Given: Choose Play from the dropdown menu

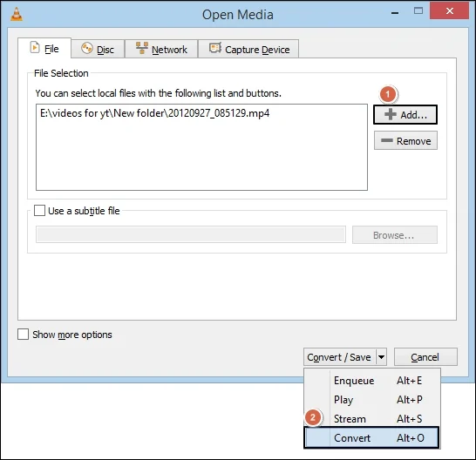Looking at the screenshot, I should [372, 400].
